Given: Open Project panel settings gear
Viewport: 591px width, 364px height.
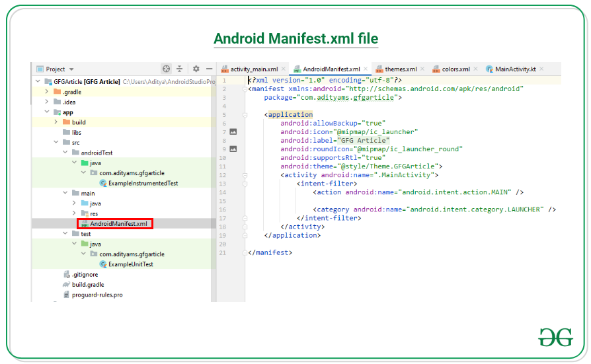Looking at the screenshot, I should coord(196,69).
